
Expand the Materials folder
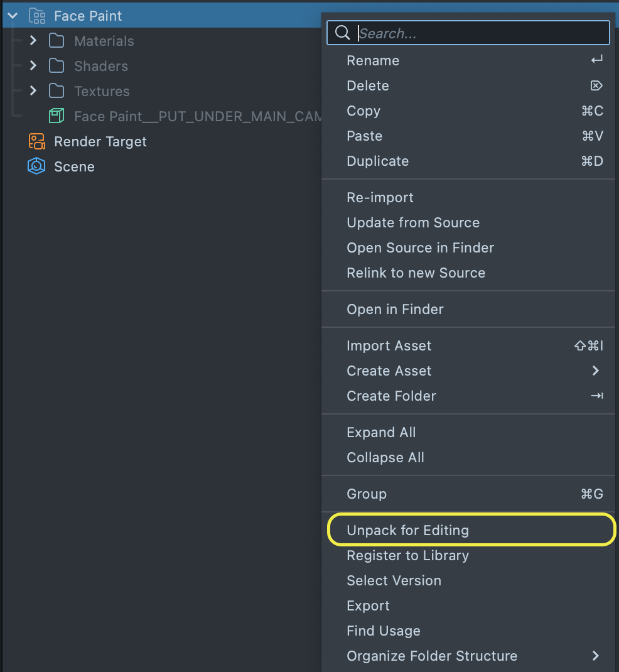[x=33, y=41]
